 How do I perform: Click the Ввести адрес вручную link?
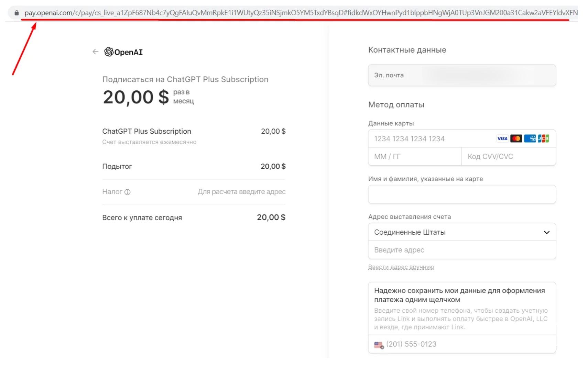[x=401, y=267]
